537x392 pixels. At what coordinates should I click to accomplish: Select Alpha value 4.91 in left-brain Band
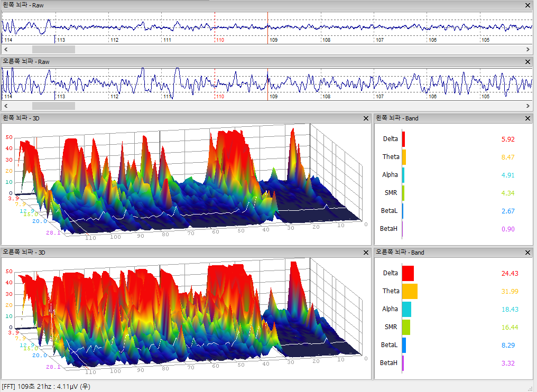[508, 175]
